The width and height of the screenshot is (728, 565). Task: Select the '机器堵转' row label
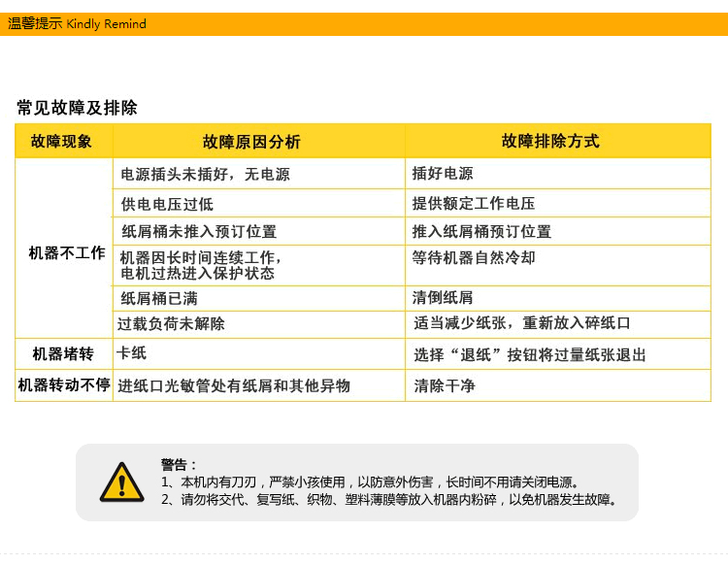point(63,354)
